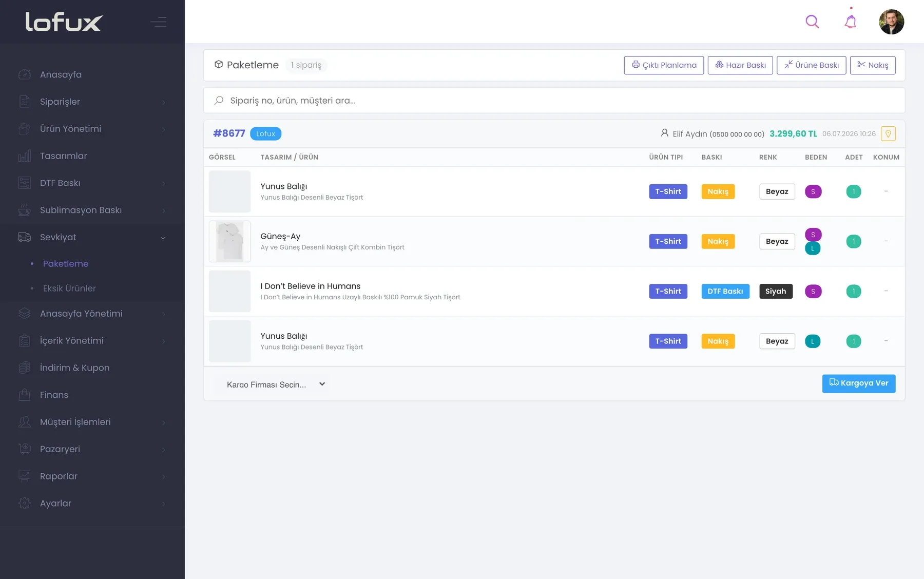This screenshot has height=579, width=924.
Task: Open the Güneş-Ay product thumbnail
Action: pyautogui.click(x=229, y=241)
